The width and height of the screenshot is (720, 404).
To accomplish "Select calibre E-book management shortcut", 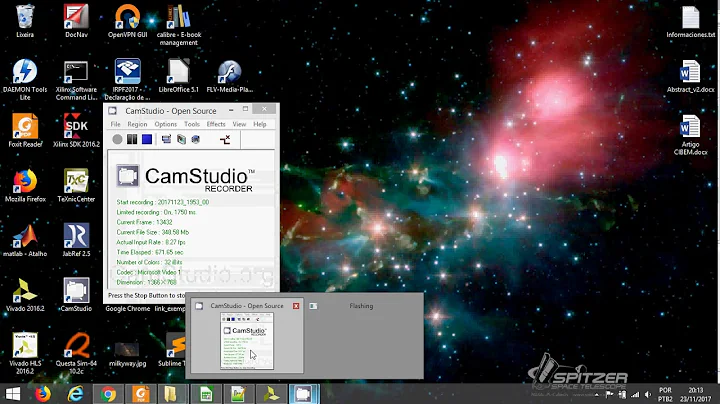I will tap(179, 25).
